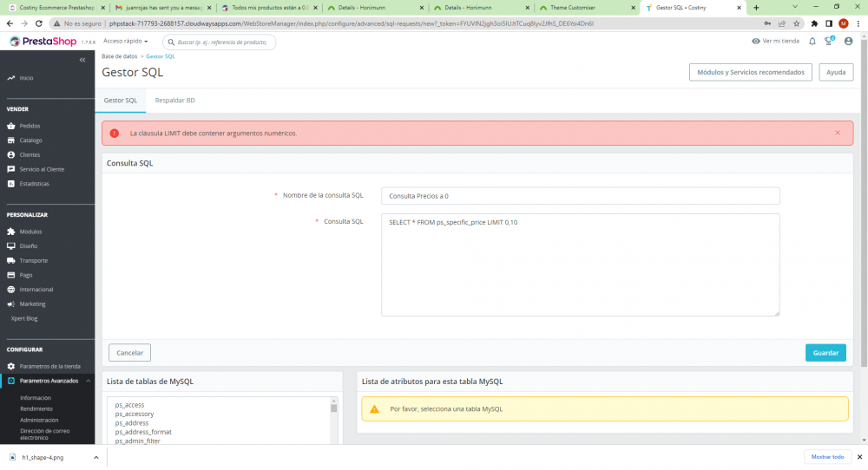Open Módulos puzzle icon in sidebar
Viewport: 868px width, 470px height.
pos(11,232)
